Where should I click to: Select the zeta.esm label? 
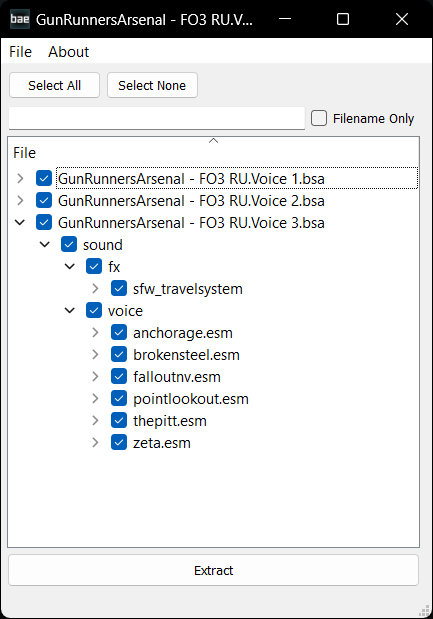coord(162,443)
